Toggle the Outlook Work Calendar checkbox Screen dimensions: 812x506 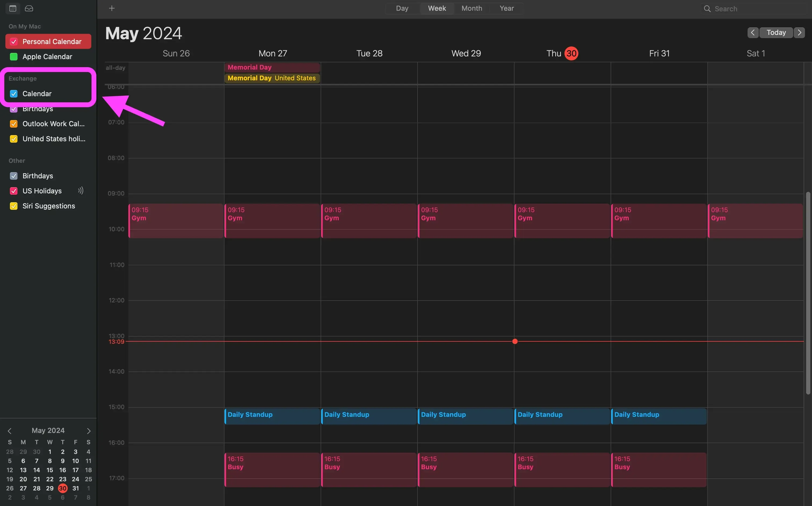(x=14, y=124)
